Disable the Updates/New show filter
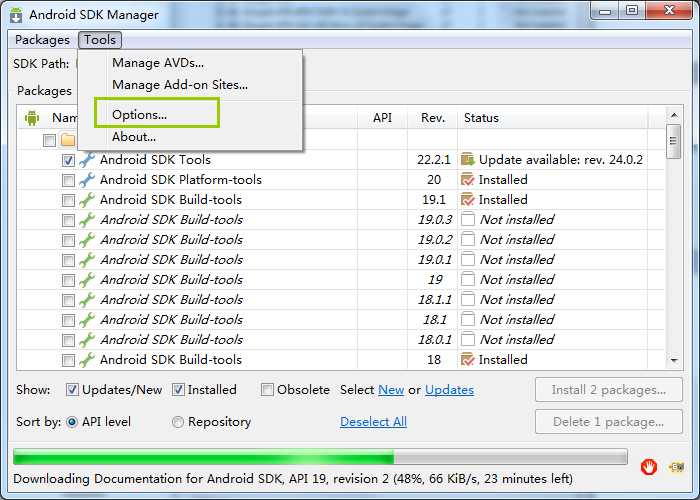 pos(72,390)
